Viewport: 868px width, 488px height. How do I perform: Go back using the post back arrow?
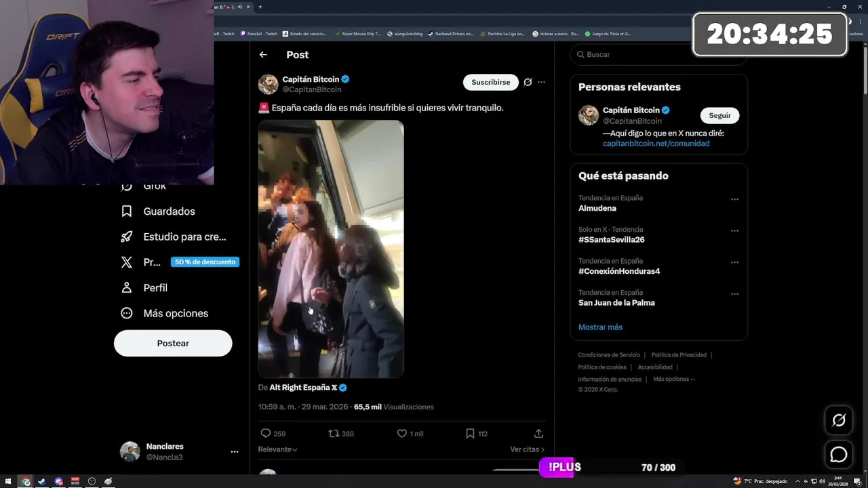(263, 55)
